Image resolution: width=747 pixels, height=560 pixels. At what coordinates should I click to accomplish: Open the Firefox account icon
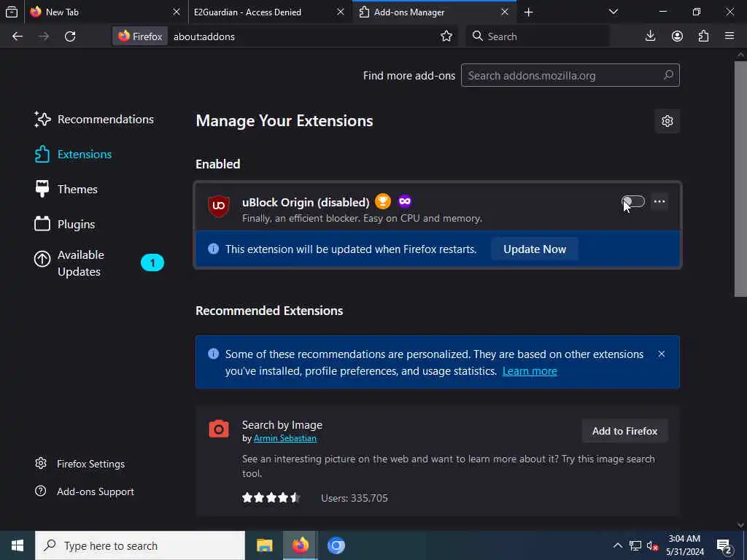click(x=677, y=36)
